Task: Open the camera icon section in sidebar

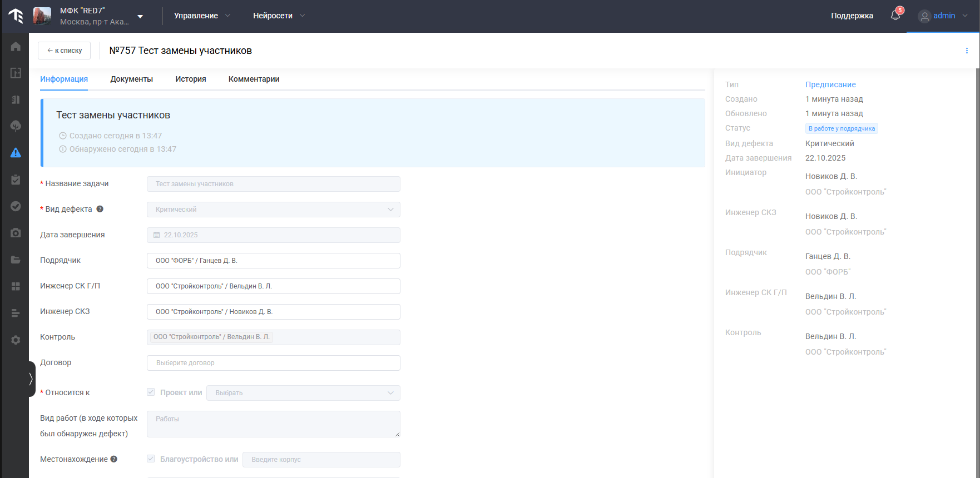Action: [x=16, y=233]
